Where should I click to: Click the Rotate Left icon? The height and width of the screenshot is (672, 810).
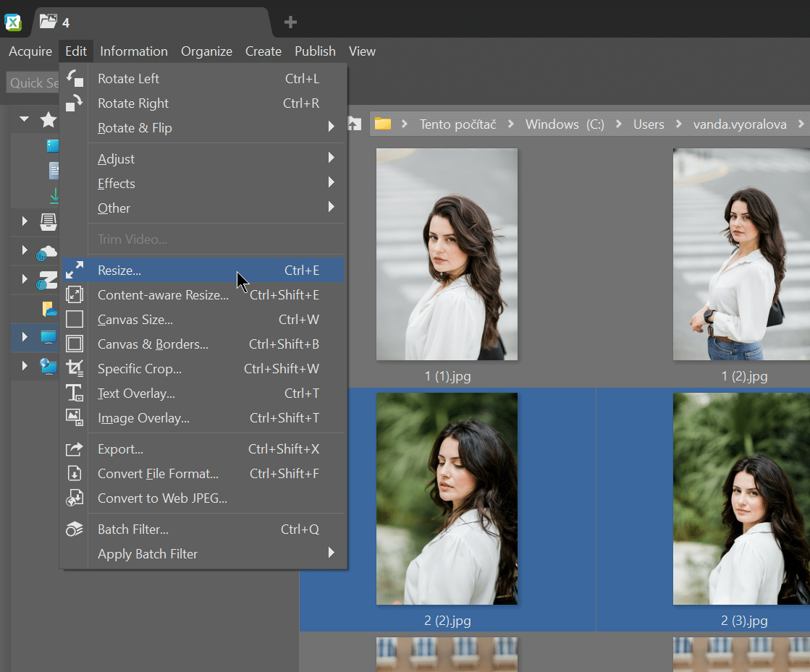tap(75, 79)
